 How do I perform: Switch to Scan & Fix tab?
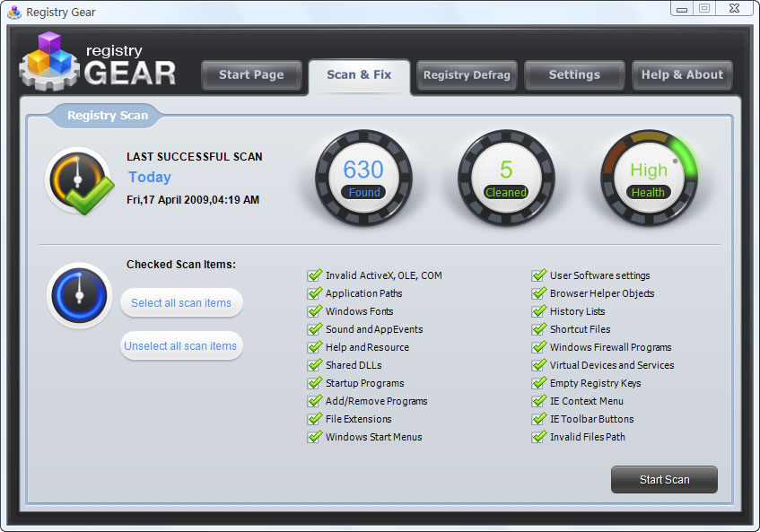(359, 75)
